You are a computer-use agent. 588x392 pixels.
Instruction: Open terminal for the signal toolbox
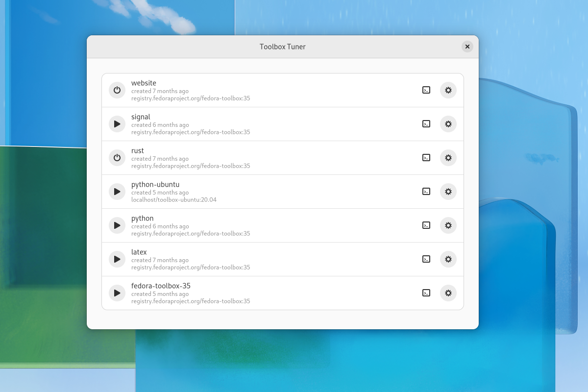[x=426, y=124]
